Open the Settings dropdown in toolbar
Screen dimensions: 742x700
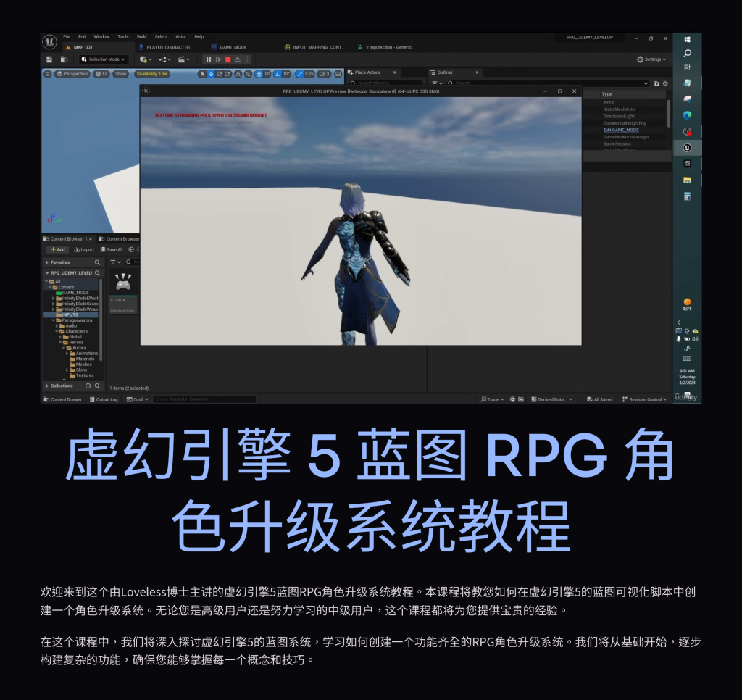pos(651,59)
